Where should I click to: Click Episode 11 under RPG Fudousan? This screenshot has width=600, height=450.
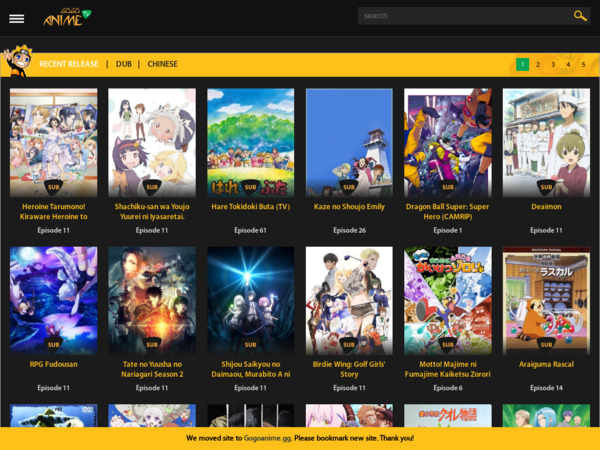[54, 388]
